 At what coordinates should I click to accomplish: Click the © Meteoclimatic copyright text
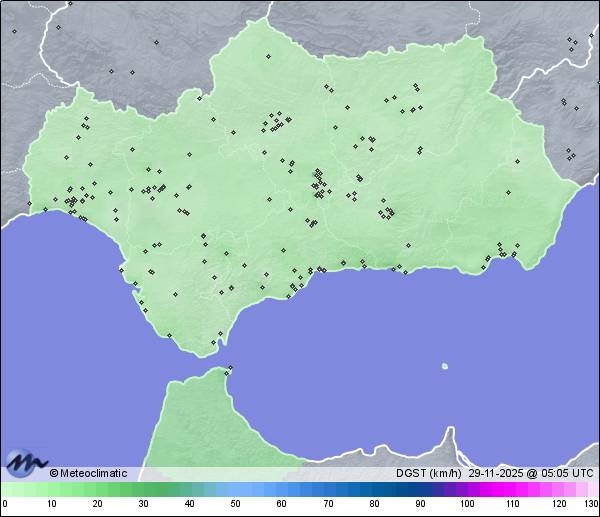[88, 473]
